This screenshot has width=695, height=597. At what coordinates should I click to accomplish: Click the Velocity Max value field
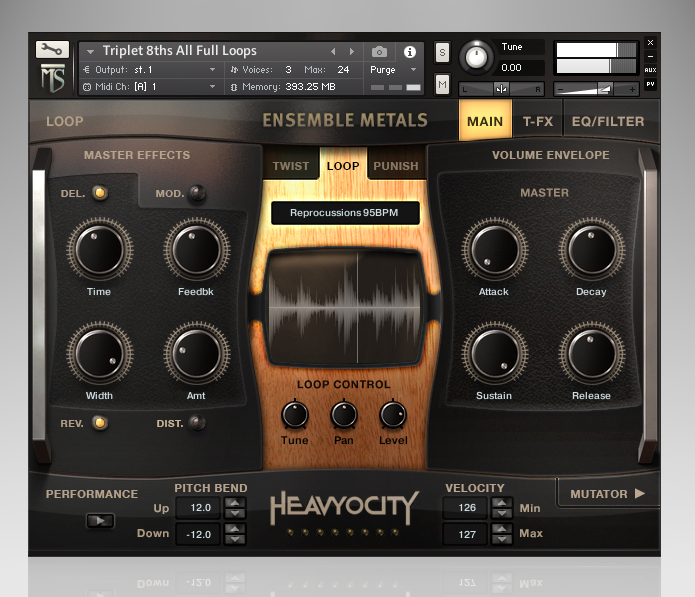pyautogui.click(x=466, y=534)
